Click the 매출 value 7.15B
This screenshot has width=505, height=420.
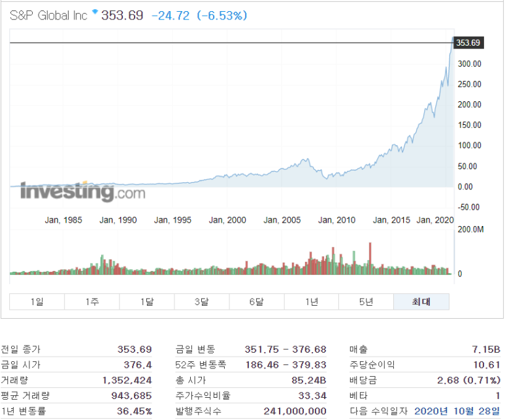486,349
